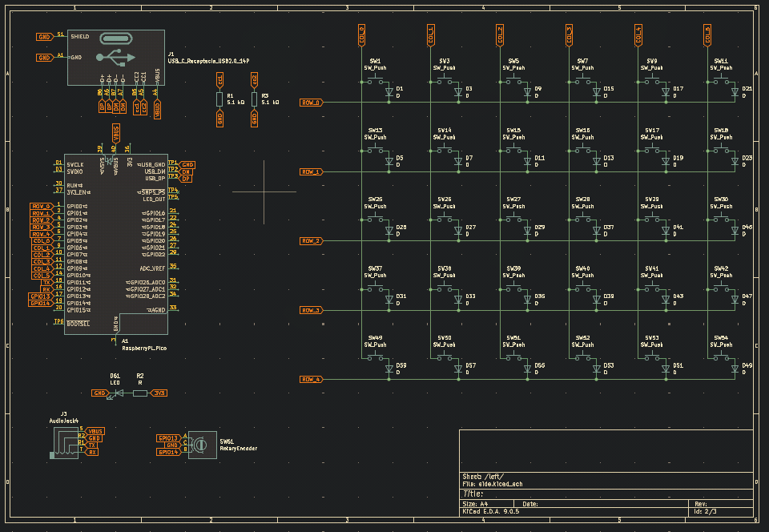Click the GPIO13 label on rotary encoder
Viewport: 769px width, 532px height.
pyautogui.click(x=168, y=438)
